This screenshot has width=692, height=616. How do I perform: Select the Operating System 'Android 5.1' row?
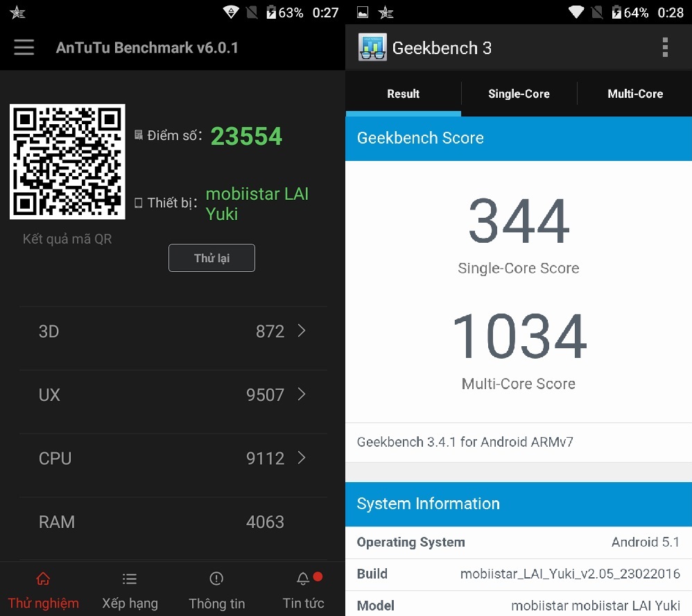[519, 542]
